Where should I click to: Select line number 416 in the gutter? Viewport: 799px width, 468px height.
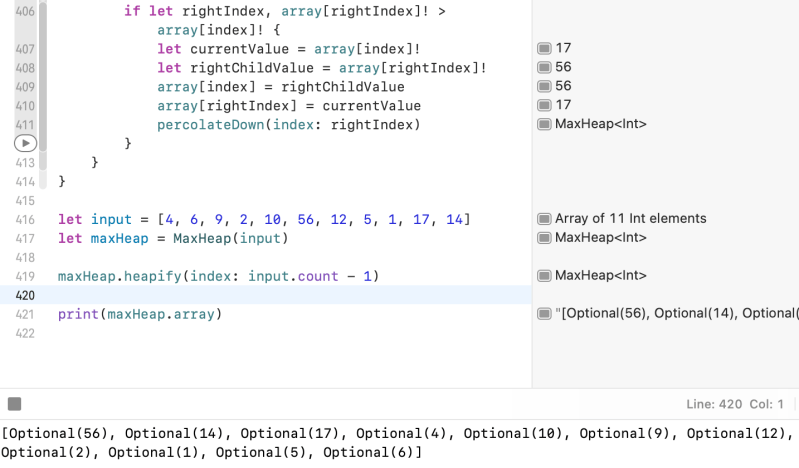point(25,220)
